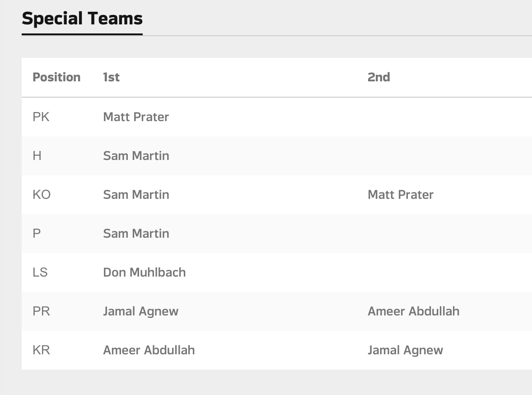532x395 pixels.
Task: Select the 1st column header
Action: click(x=111, y=77)
